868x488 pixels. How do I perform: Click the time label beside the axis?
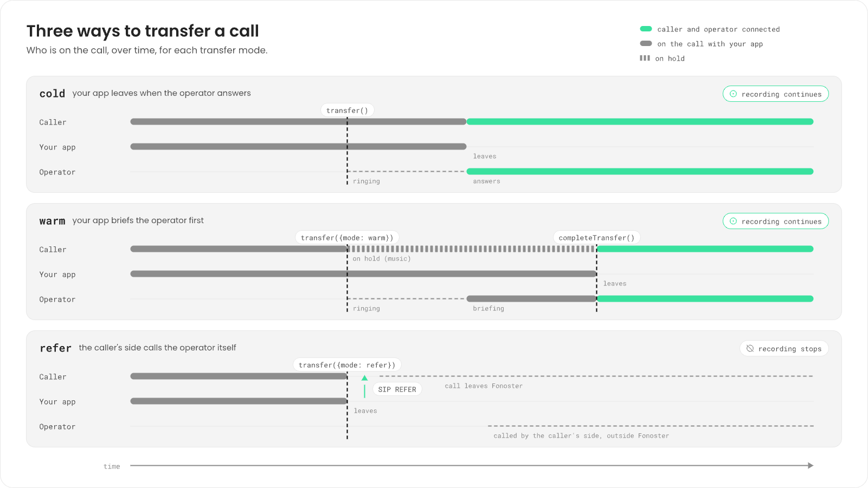pos(112,466)
